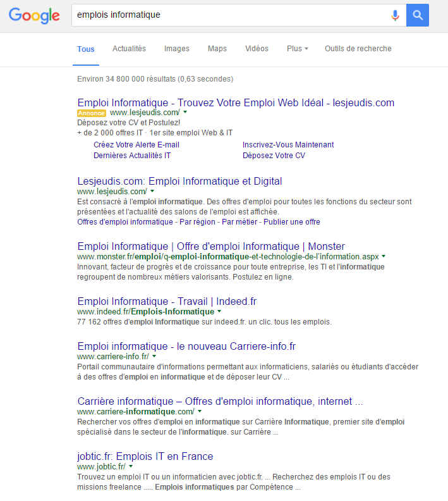Open 'Dernières Actualités IT' sitelink
This screenshot has height=501, width=448.
[x=132, y=156]
